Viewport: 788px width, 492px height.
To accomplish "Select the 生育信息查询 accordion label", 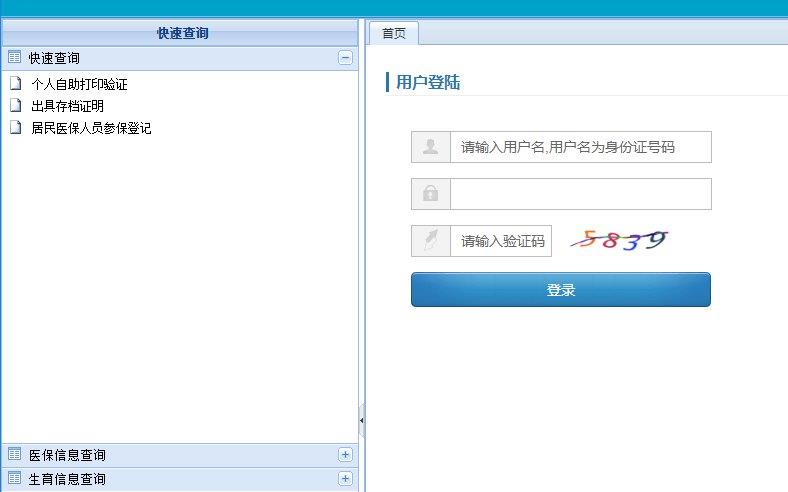I will click(x=67, y=479).
